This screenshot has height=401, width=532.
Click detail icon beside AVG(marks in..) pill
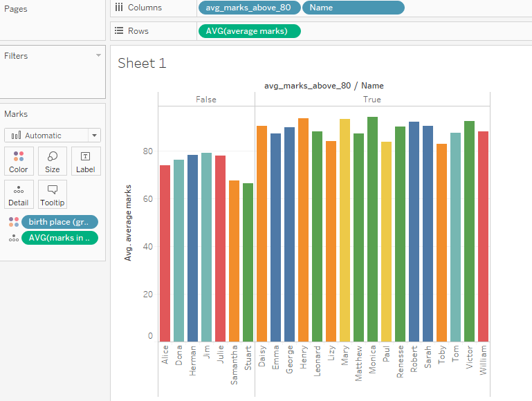[13, 238]
